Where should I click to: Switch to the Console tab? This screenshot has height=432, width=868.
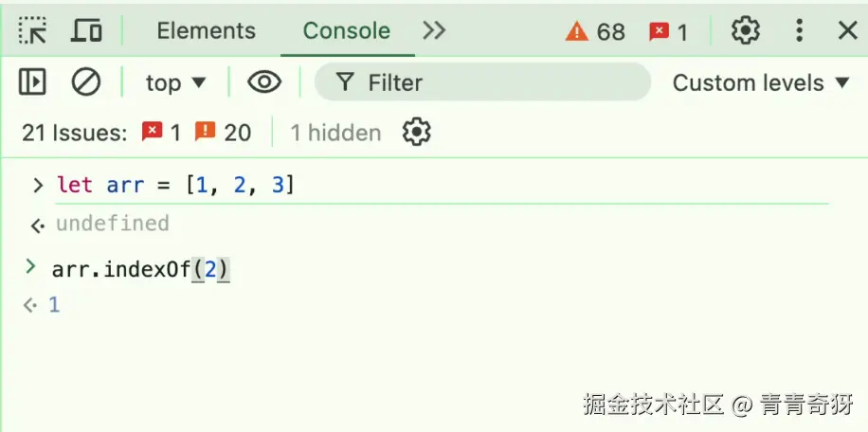pos(346,31)
